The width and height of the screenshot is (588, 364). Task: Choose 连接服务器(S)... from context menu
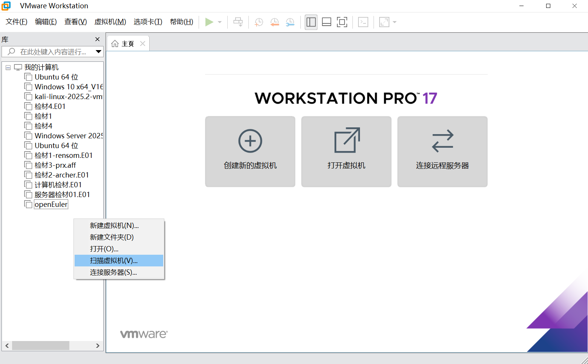119,272
